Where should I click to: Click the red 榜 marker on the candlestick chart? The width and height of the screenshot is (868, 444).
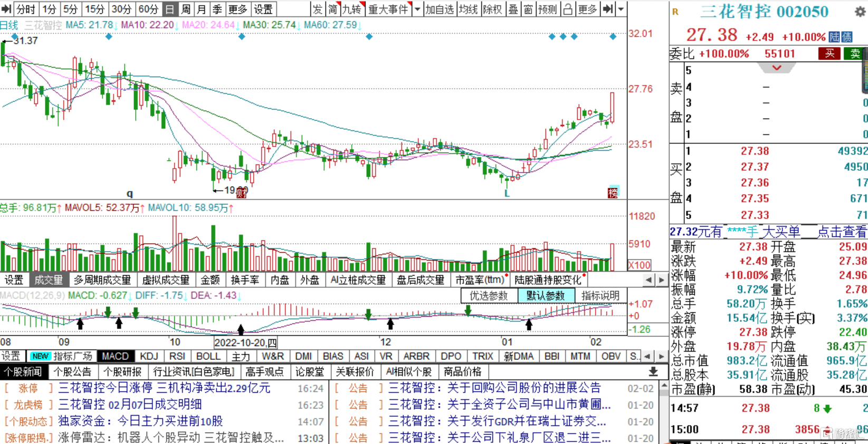click(x=613, y=192)
